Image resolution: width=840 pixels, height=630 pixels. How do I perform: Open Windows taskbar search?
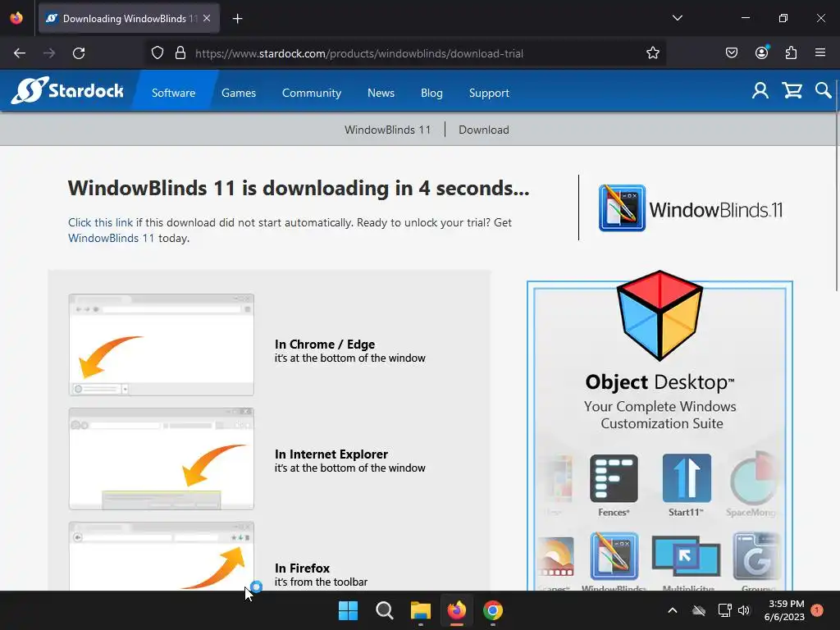[x=384, y=610]
